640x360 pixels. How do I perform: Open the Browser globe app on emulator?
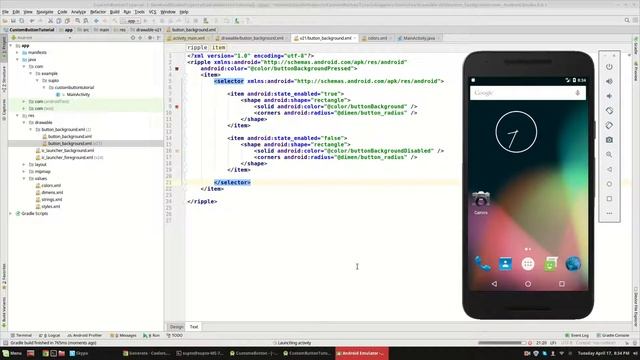pos(573,264)
